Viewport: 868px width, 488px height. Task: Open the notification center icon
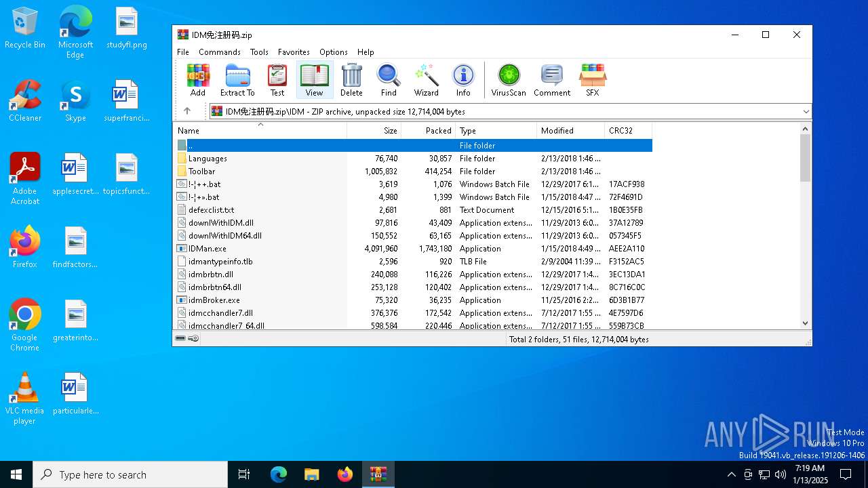pyautogui.click(x=846, y=474)
